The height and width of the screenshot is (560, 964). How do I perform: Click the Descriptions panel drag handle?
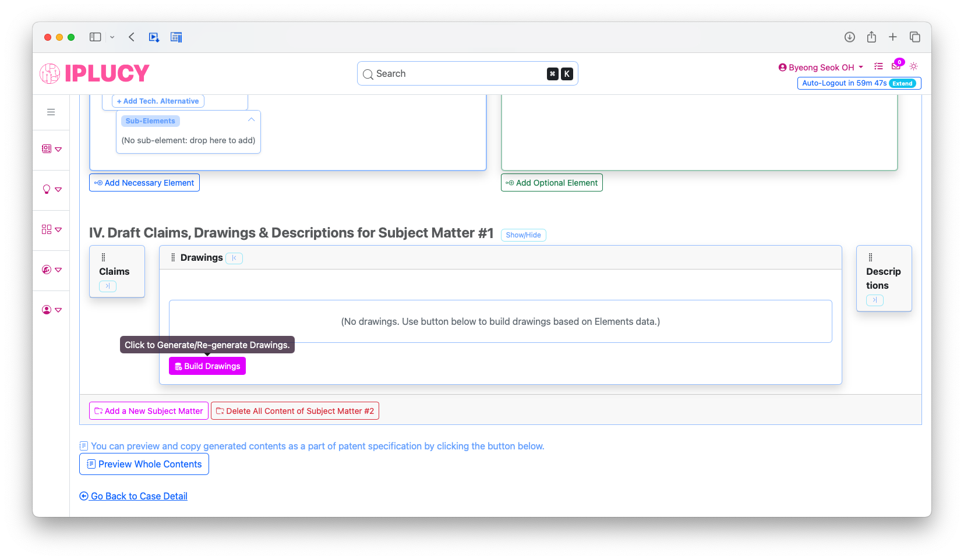click(871, 257)
